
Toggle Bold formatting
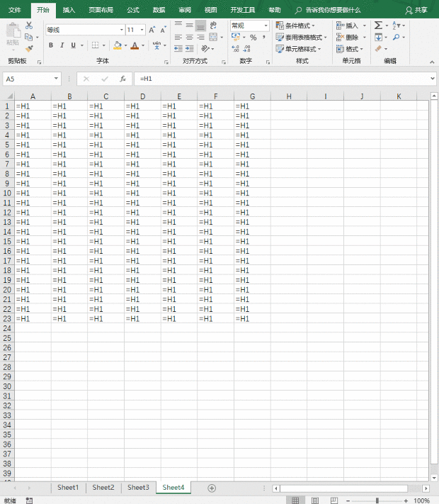(51, 45)
